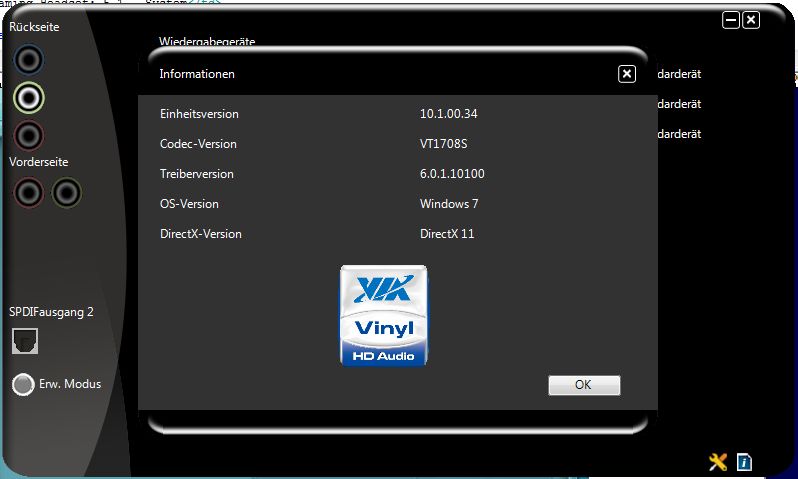The width and height of the screenshot is (798, 479).
Task: Select the front green headphone jack
Action: point(66,193)
